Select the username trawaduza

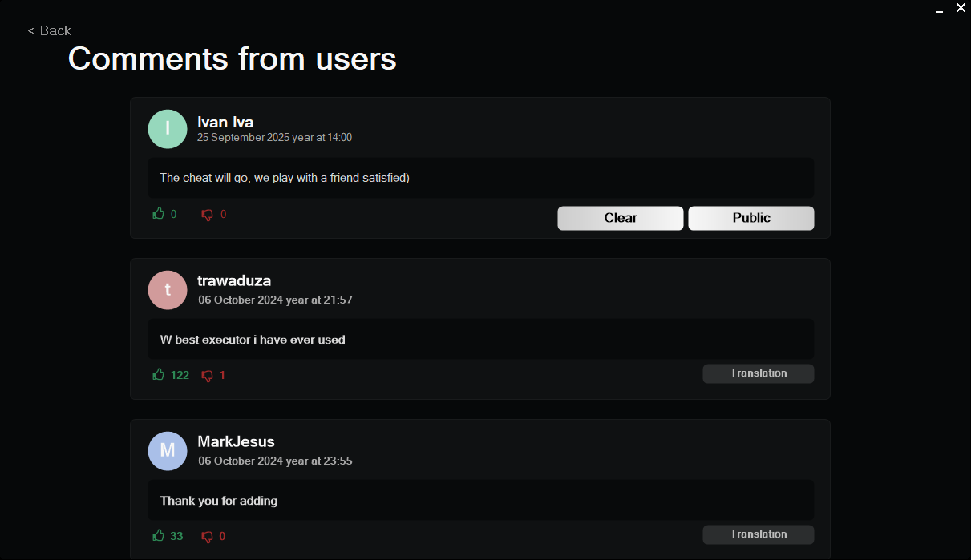coord(234,281)
